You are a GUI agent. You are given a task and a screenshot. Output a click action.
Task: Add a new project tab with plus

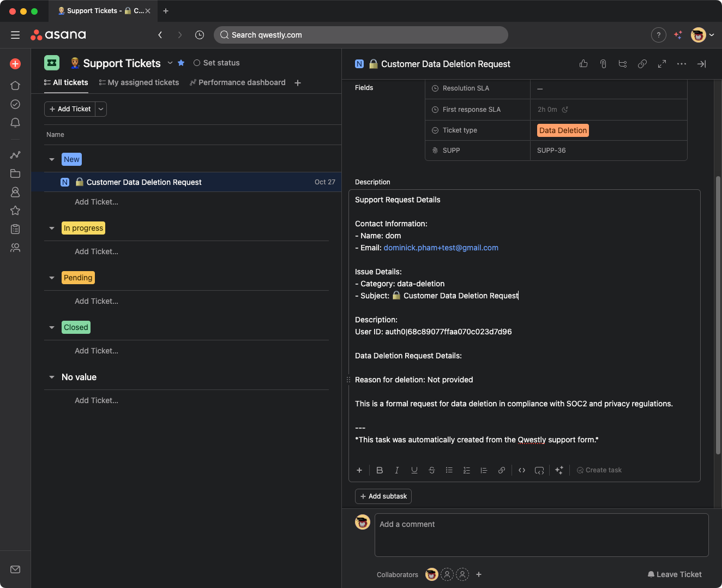pyautogui.click(x=298, y=83)
